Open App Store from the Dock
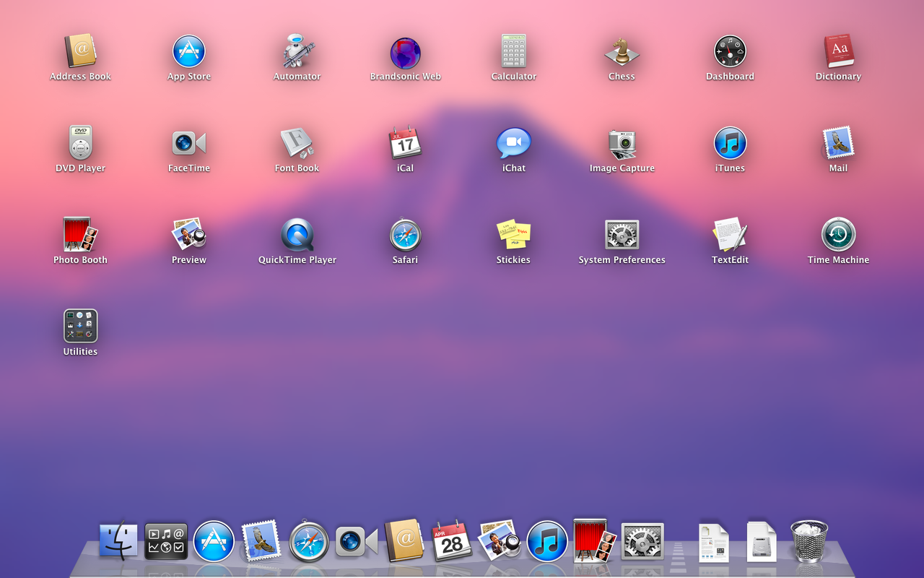 point(214,541)
